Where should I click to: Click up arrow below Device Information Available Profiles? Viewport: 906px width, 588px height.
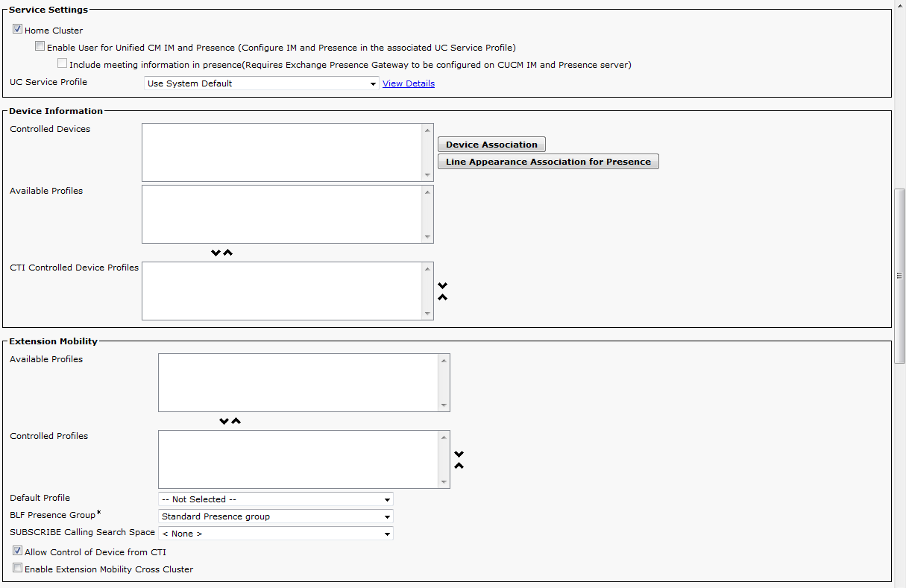tap(228, 253)
